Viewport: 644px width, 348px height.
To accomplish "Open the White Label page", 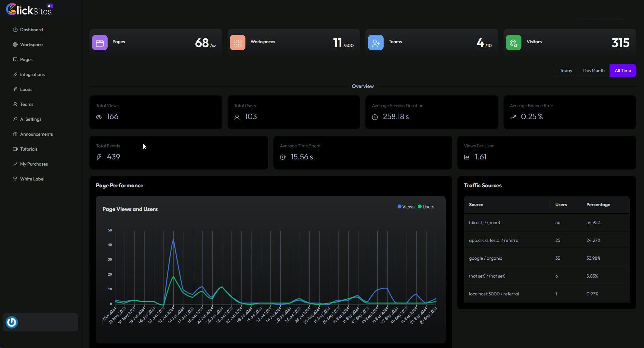I will coord(32,179).
